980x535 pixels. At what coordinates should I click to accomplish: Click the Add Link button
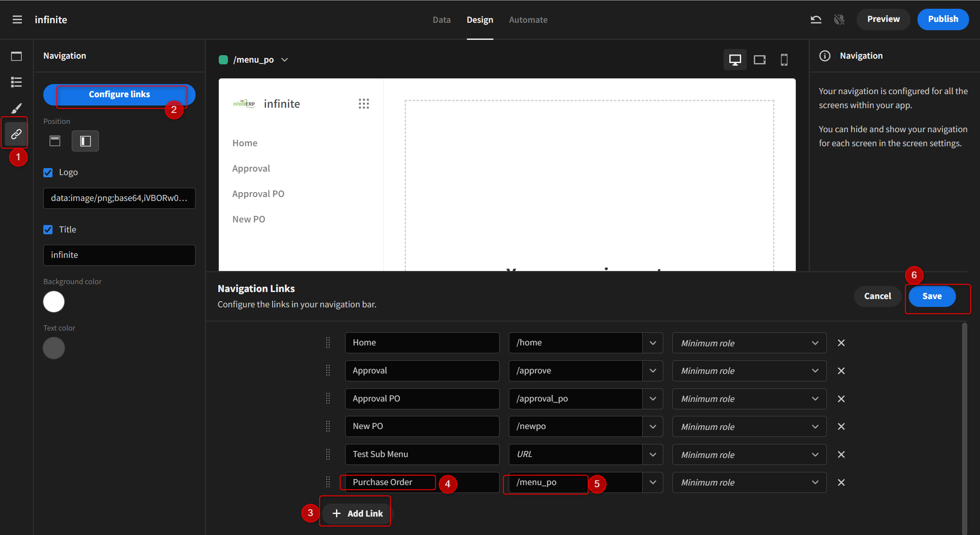(x=357, y=514)
